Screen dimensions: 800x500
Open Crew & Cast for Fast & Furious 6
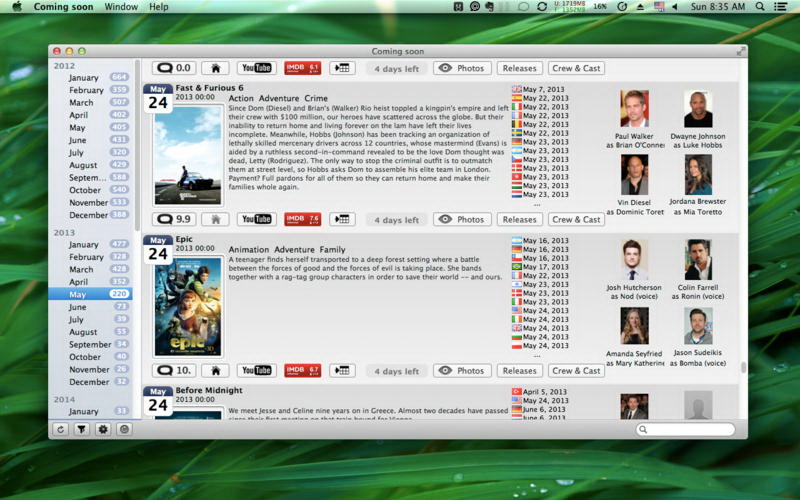pyautogui.click(x=576, y=219)
